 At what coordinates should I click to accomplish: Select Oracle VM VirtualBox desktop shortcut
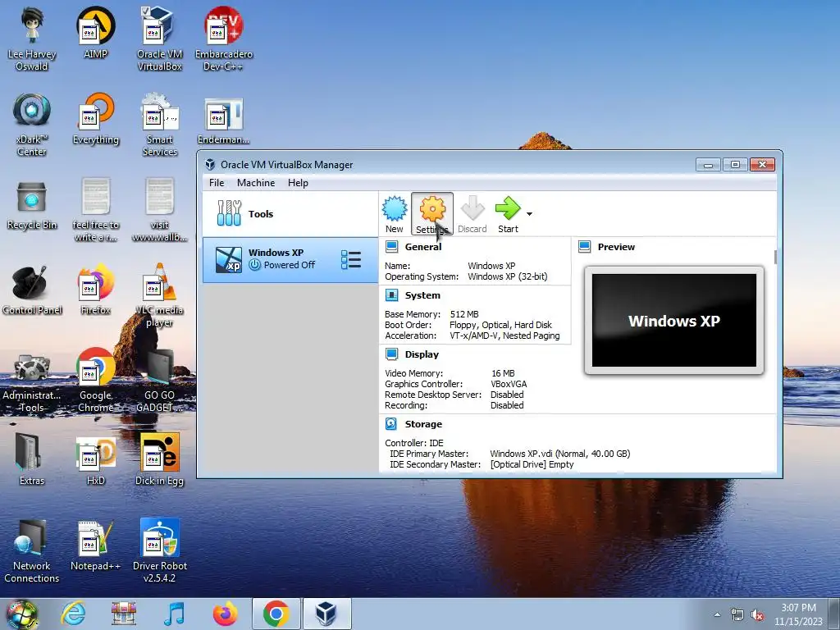159,39
